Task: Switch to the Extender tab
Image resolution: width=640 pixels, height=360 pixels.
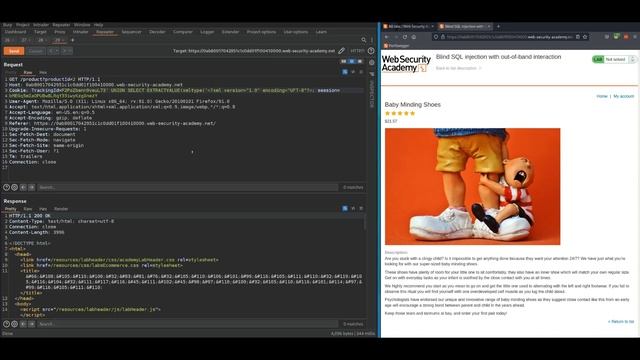Action: 230,32
